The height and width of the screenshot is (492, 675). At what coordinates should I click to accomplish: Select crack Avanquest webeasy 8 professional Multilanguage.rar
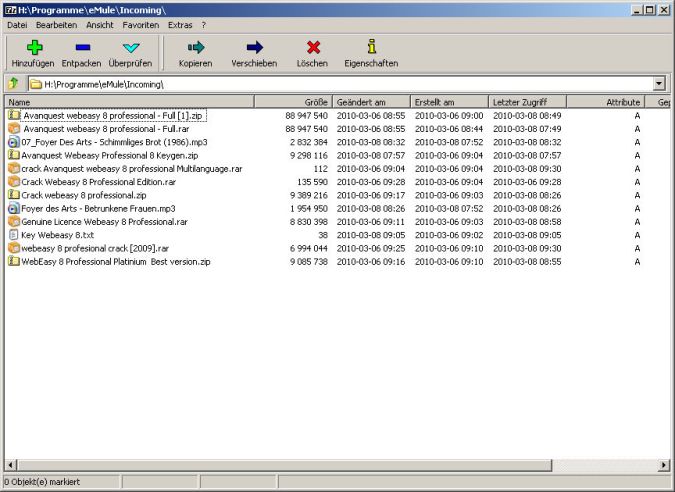132,168
